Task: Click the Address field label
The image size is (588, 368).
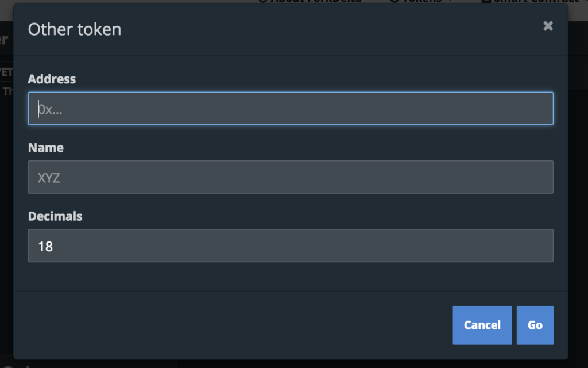Action: (52, 79)
